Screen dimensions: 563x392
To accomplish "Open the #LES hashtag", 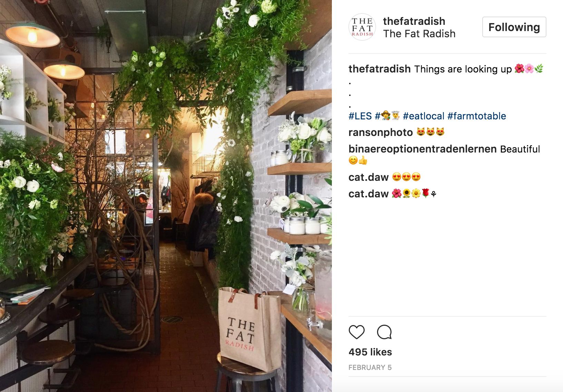I will [x=360, y=116].
